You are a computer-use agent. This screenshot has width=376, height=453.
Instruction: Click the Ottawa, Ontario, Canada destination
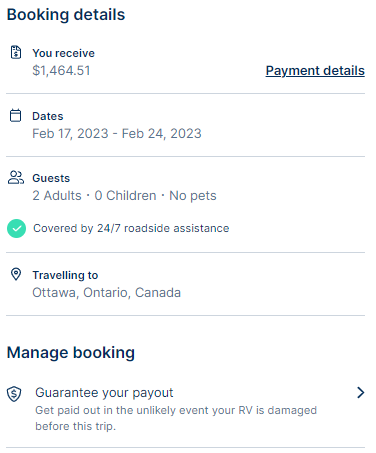(x=106, y=292)
